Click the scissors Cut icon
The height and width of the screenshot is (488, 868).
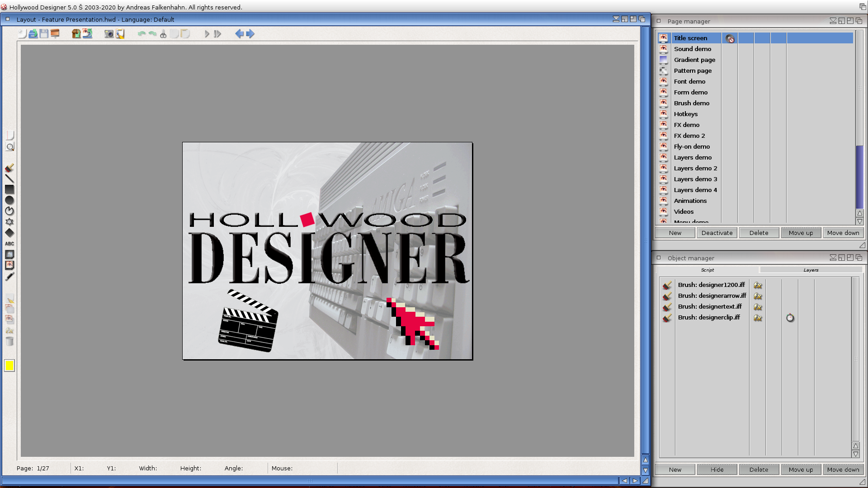[163, 33]
